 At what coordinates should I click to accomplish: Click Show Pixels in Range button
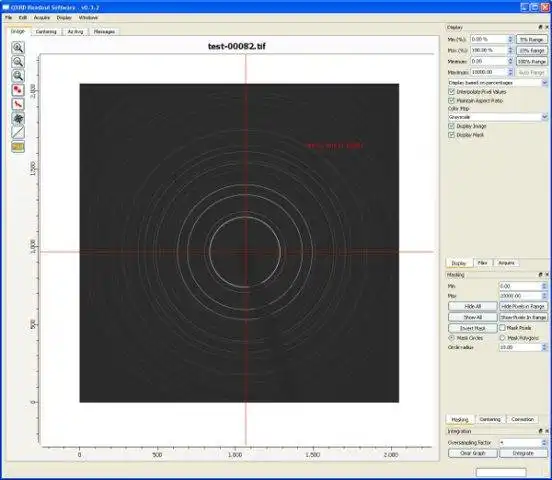click(523, 317)
